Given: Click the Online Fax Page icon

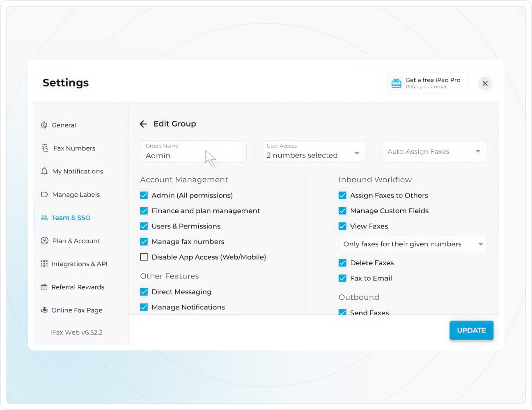Looking at the screenshot, I should pos(44,310).
